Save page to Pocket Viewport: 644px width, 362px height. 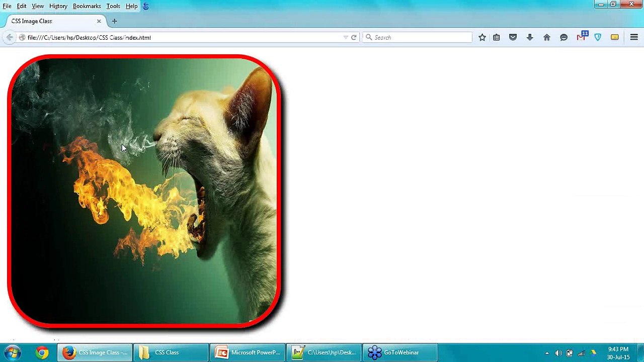(513, 37)
